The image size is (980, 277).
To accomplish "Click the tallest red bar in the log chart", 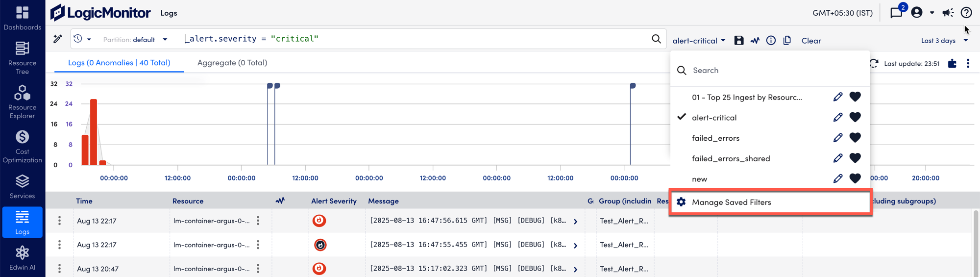I will [x=93, y=132].
